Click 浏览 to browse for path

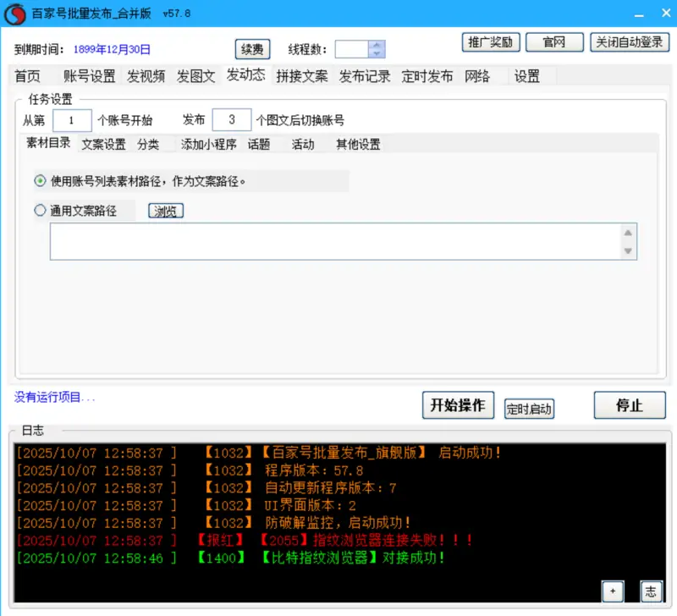coord(166,211)
